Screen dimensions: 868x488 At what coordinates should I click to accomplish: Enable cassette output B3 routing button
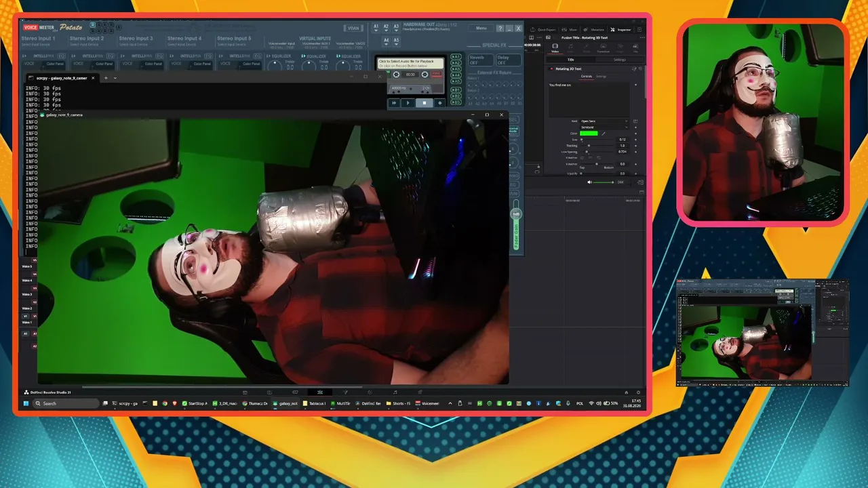pyautogui.click(x=456, y=102)
